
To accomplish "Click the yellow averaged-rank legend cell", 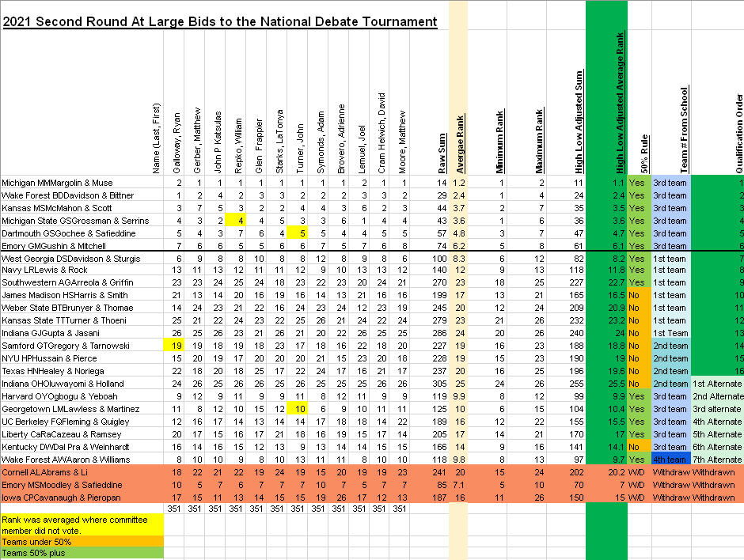I will (x=82, y=524).
